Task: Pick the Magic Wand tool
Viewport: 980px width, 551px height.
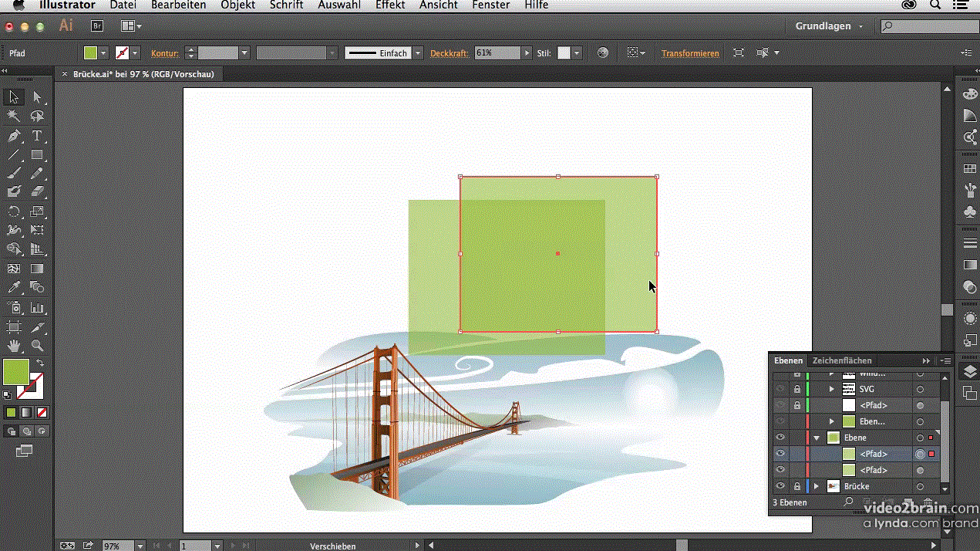Action: coord(13,116)
